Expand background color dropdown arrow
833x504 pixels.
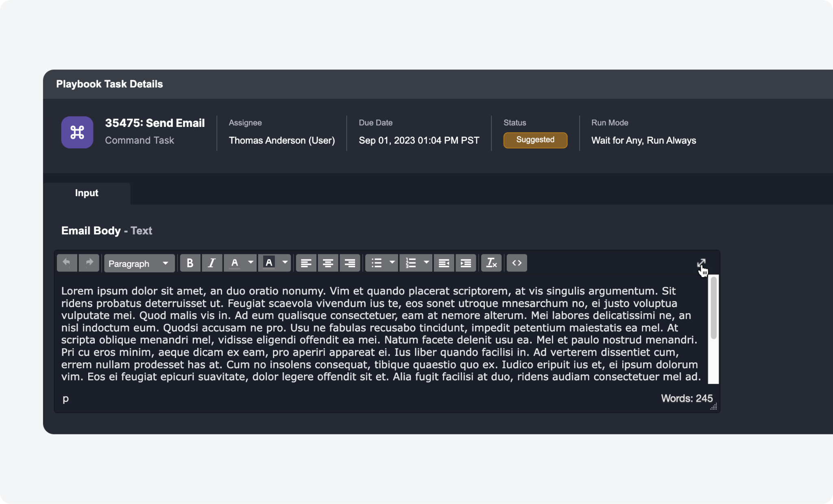(x=285, y=262)
